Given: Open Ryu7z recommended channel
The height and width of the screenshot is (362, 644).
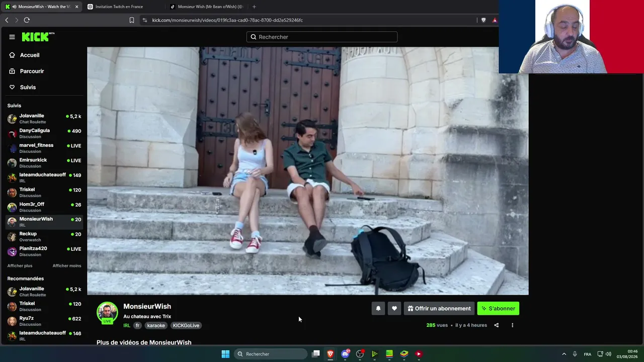Looking at the screenshot, I should [x=44, y=321].
